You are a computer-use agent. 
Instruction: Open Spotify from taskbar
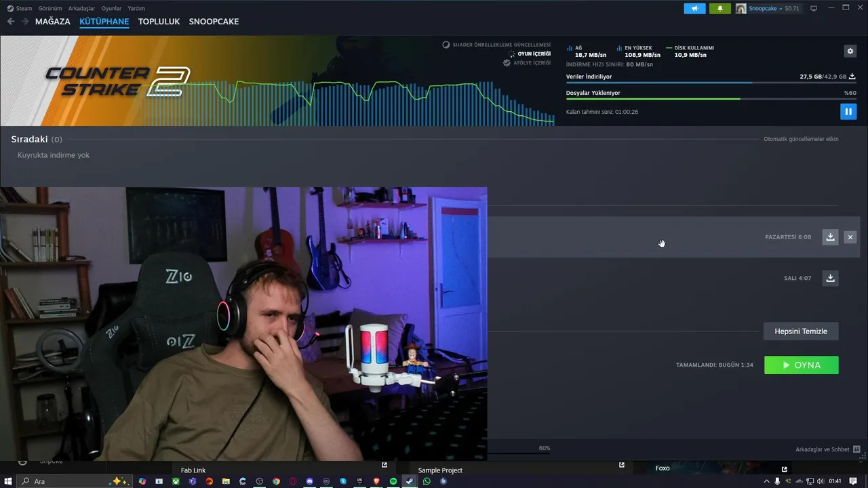(x=393, y=481)
